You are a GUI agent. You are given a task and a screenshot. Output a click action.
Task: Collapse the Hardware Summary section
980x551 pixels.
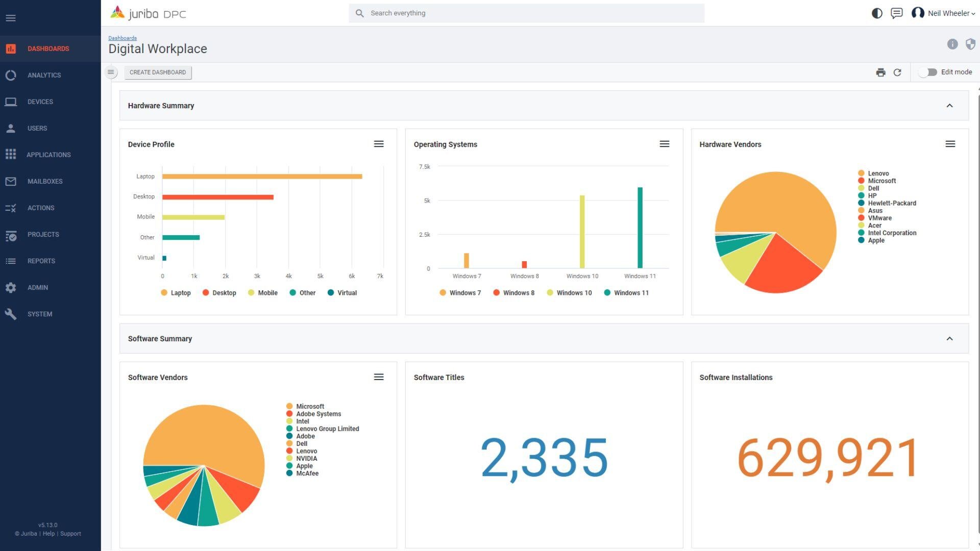tap(950, 106)
